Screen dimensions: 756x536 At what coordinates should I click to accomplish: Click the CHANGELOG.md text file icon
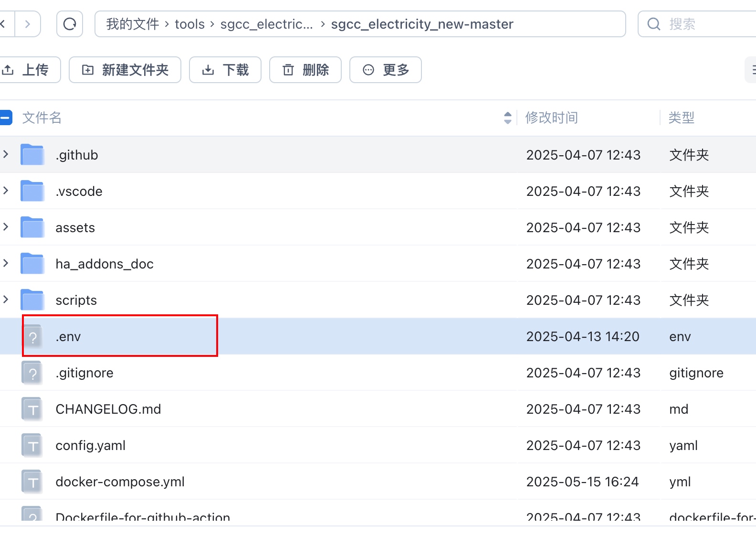tap(32, 409)
